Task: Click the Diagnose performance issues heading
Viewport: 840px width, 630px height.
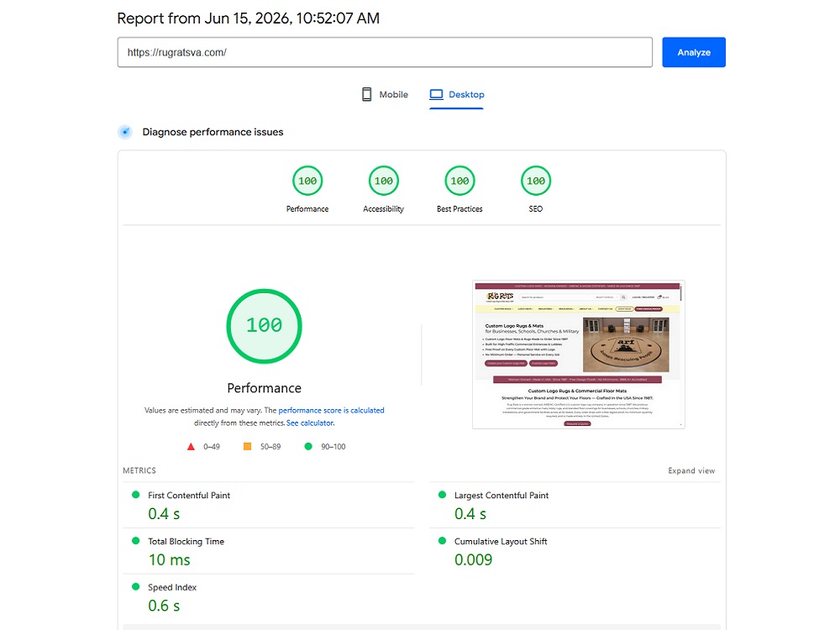Action: 213,132
